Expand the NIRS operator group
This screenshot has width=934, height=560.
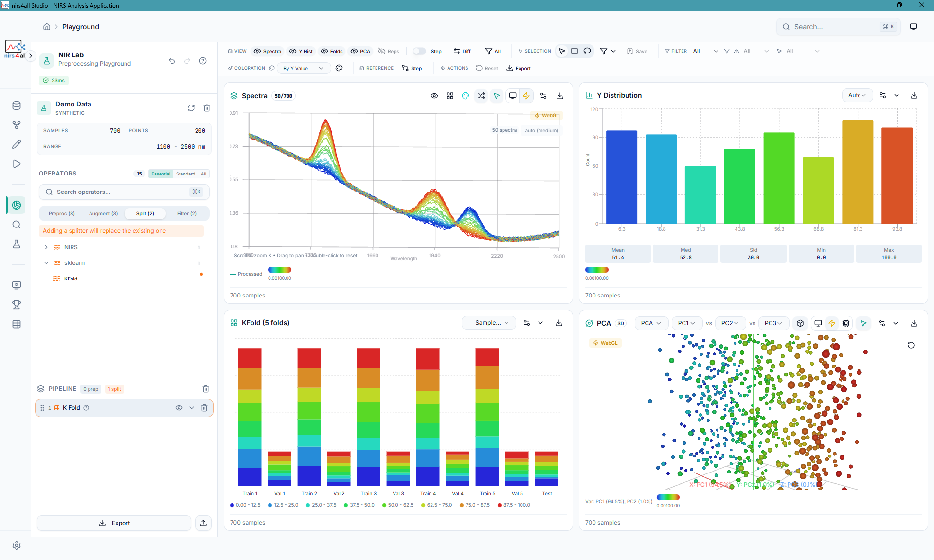pyautogui.click(x=46, y=247)
